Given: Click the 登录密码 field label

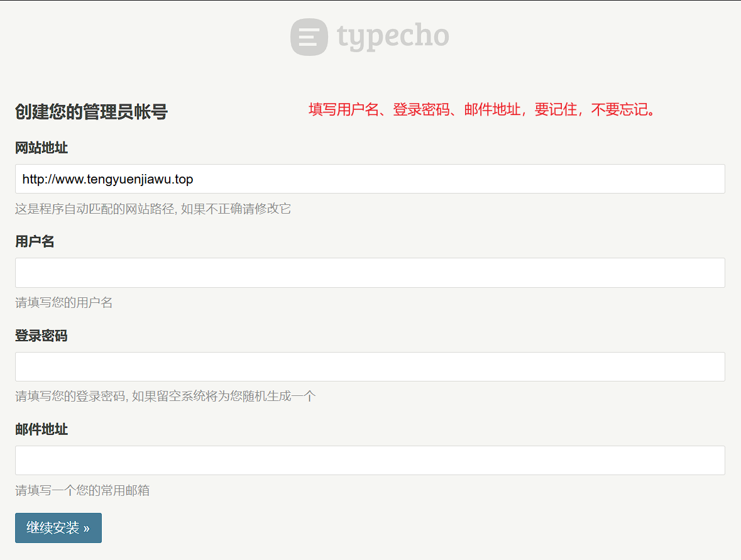Looking at the screenshot, I should tap(41, 336).
